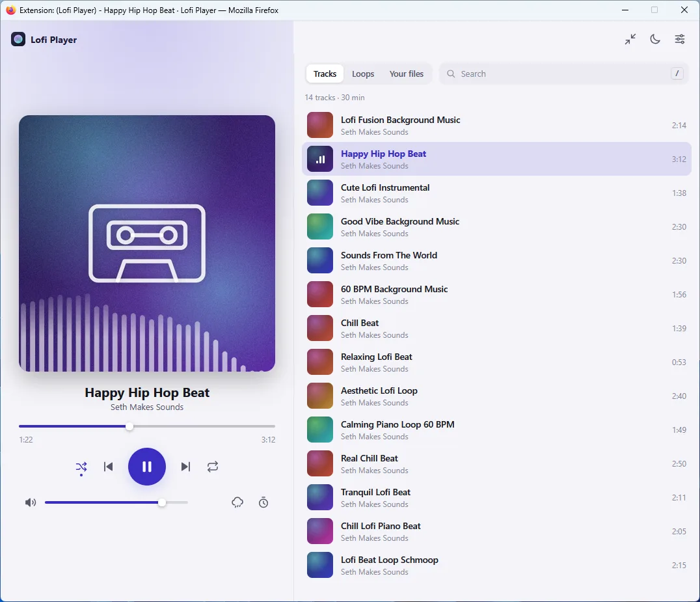Play Calming Piano Loop 60 BPM
This screenshot has height=602, width=700.
(x=496, y=430)
